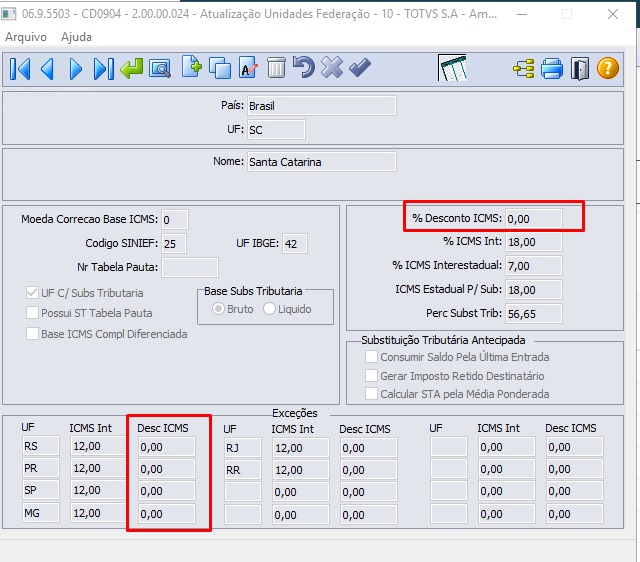
Task: Cancel changes X icon
Action: 331,67
